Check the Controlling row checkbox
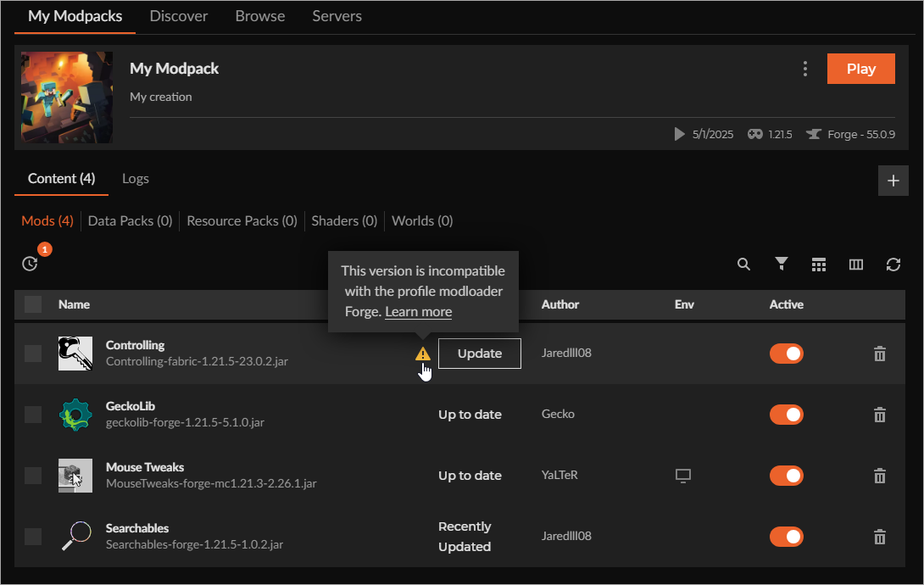 (33, 354)
